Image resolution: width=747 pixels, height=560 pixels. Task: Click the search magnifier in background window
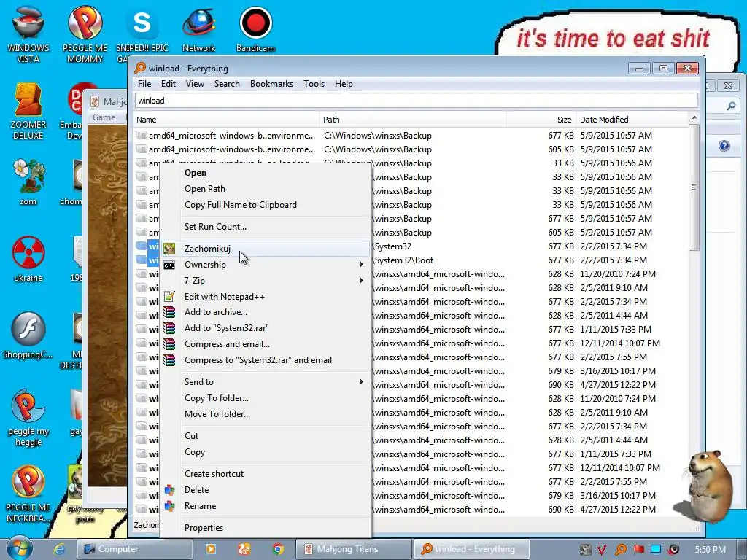click(x=731, y=106)
